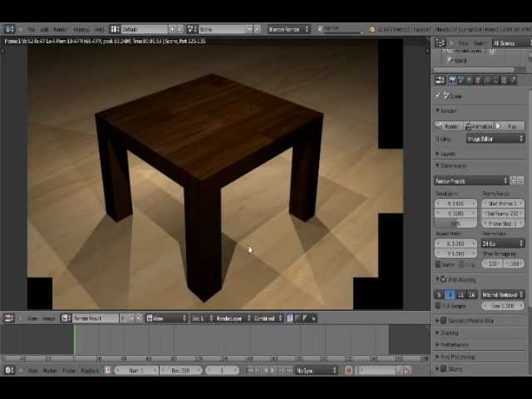
Task: Open the Slot 1 render slot selector
Action: point(203,318)
